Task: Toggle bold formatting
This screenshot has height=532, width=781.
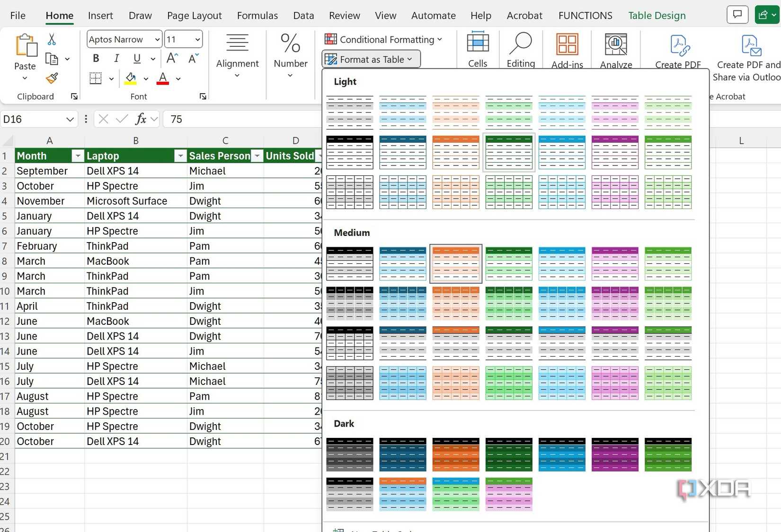Action: tap(95, 58)
